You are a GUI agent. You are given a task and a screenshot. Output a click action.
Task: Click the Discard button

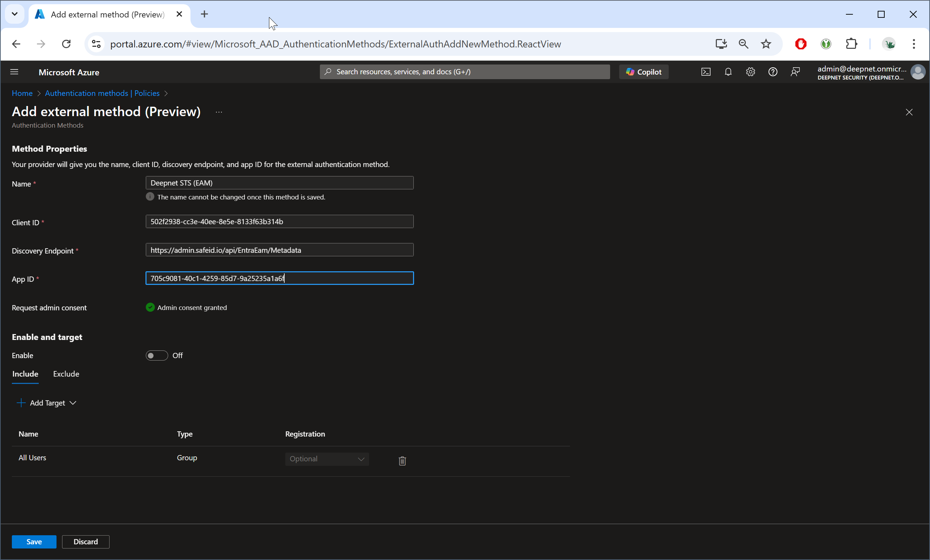86,542
